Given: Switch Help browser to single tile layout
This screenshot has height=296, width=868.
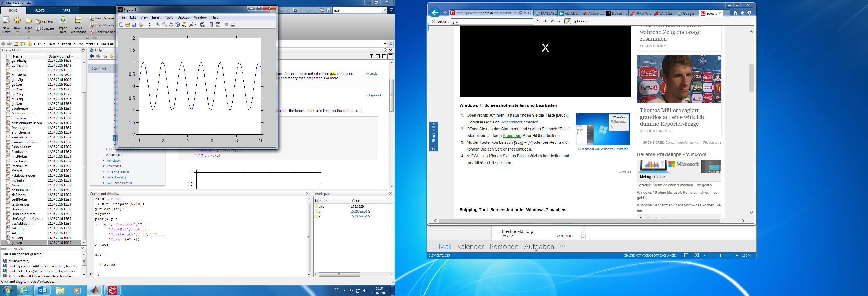Looking at the screenshot, I should (x=391, y=56).
